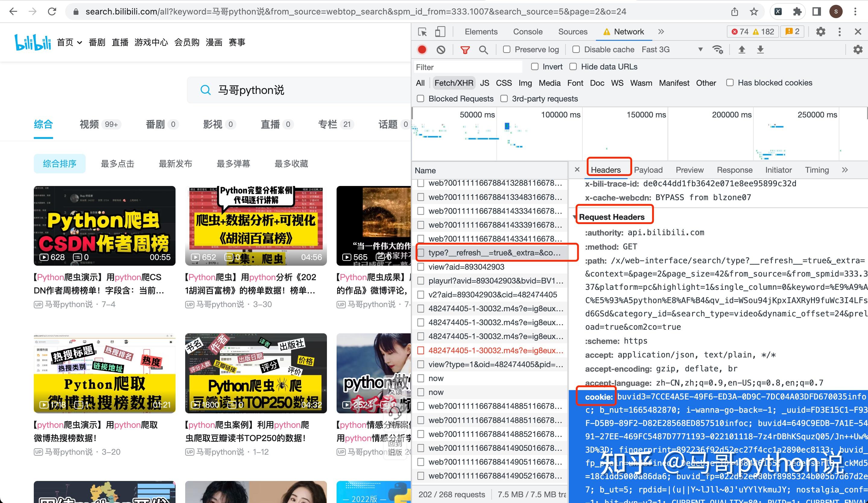Screen dimensions: 868x503
Task: Enable Preserve log checkbox
Action: 507,49
